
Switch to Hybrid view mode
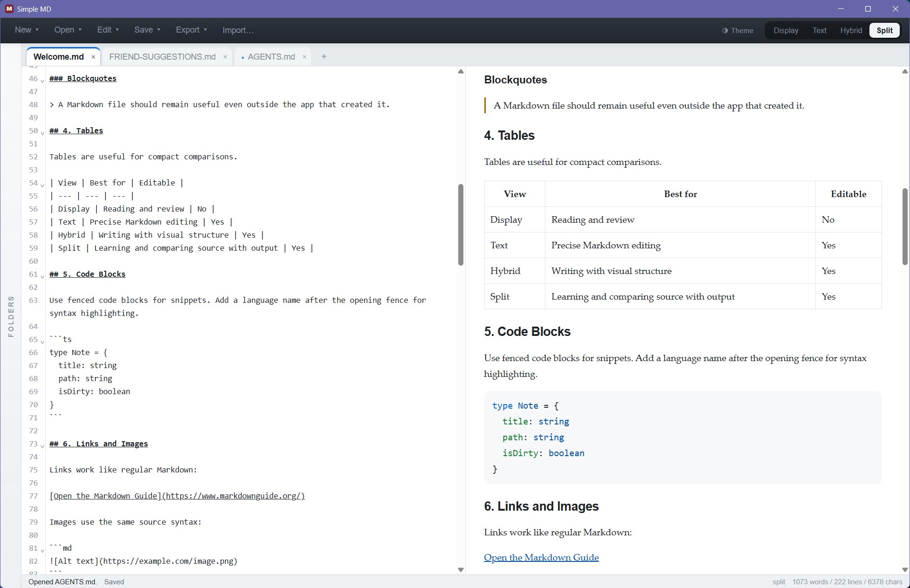[851, 30]
